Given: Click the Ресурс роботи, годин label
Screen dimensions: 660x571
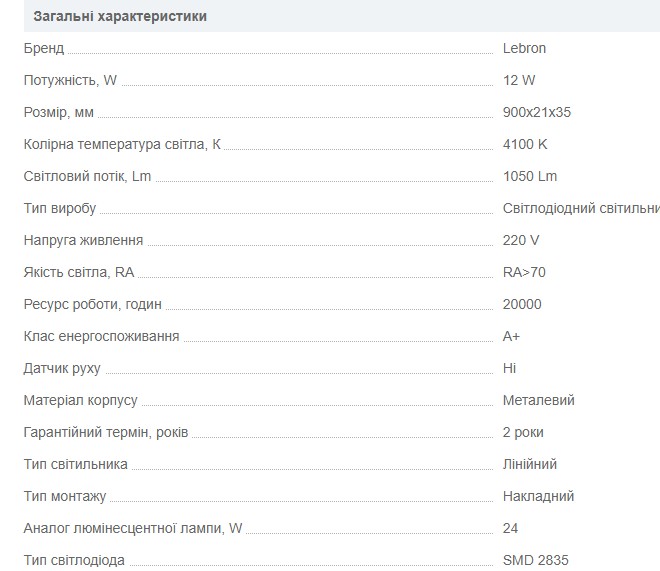Looking at the screenshot, I should tap(92, 304).
